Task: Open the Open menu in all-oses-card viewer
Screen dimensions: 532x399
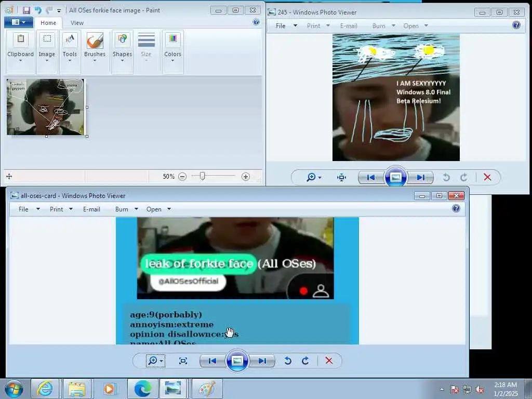Action: coord(158,209)
